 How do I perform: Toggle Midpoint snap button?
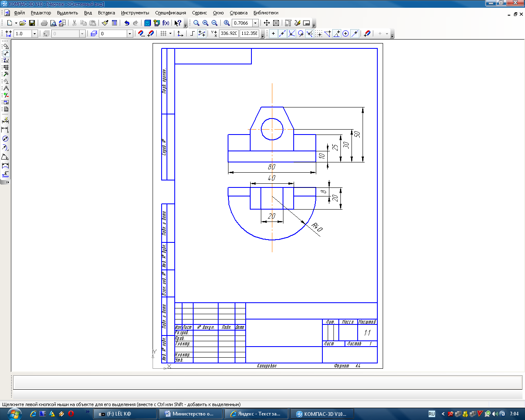(x=283, y=34)
